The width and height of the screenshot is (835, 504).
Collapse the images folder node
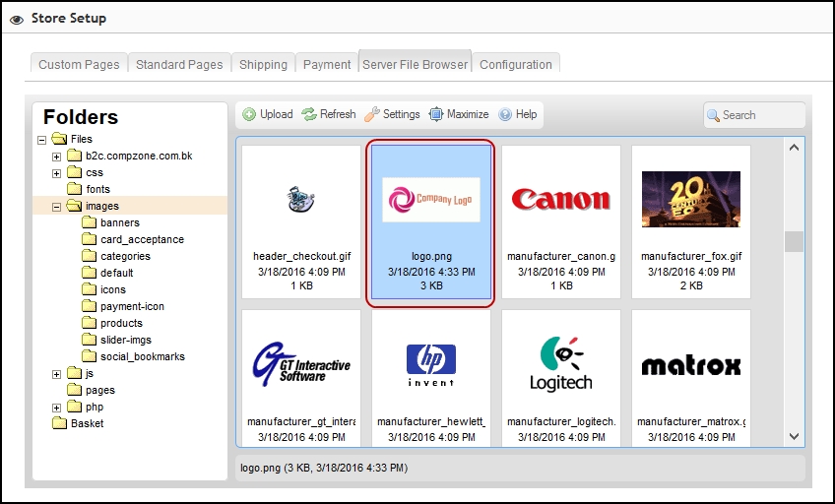point(56,207)
